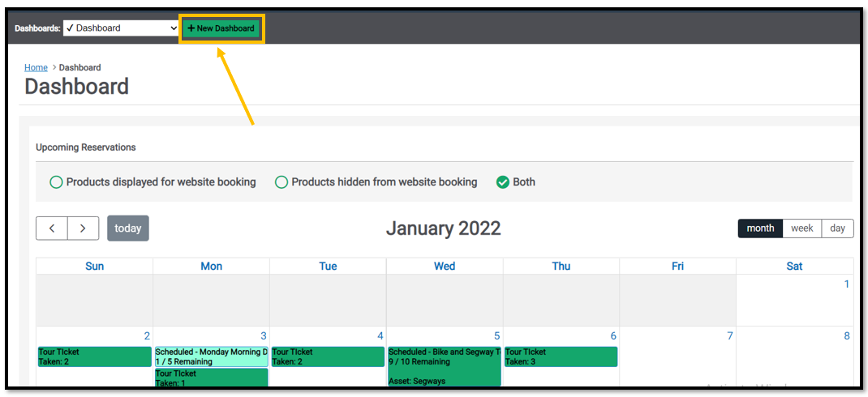
Task: Open Scheduled Bike and Segway event
Action: click(x=445, y=366)
